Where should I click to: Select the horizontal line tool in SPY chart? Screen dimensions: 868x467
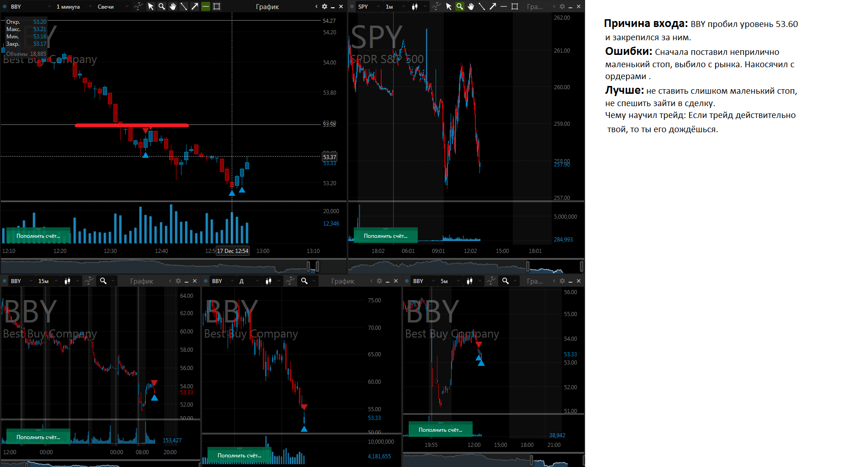coord(504,6)
